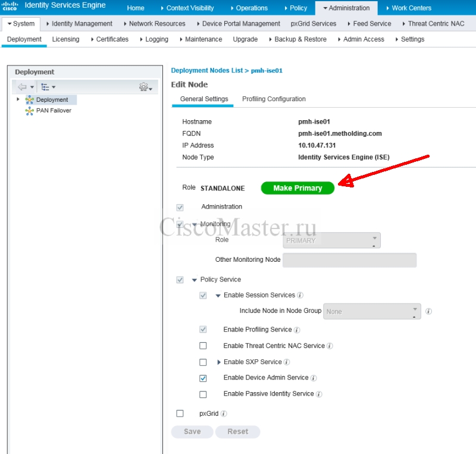The width and height of the screenshot is (476, 454).
Task: Open Threat Centric NAC submenu
Action: click(x=434, y=24)
